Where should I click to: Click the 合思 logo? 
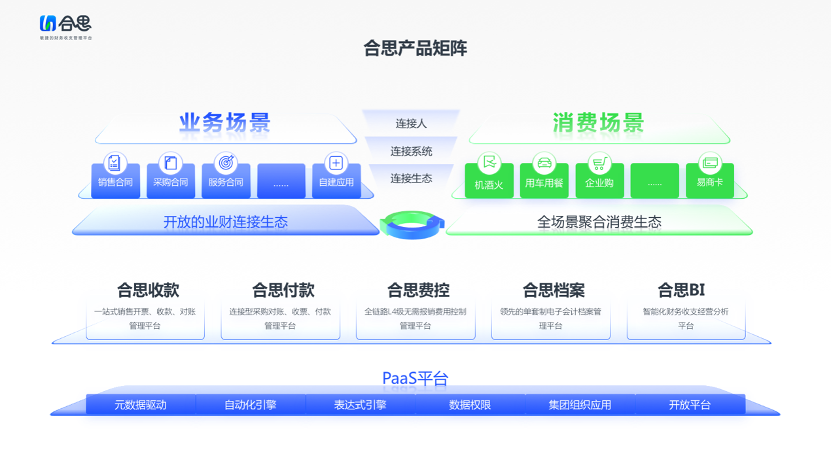[x=66, y=27]
